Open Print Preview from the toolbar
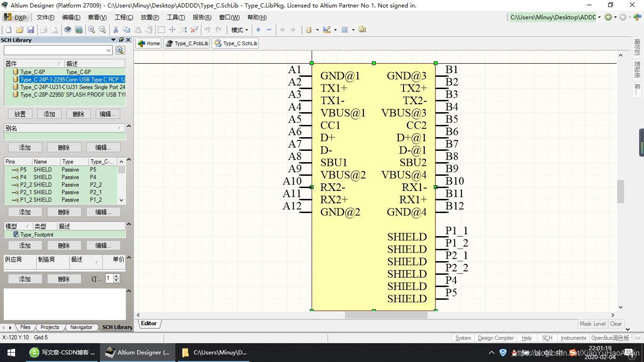644x362 pixels. click(55, 30)
